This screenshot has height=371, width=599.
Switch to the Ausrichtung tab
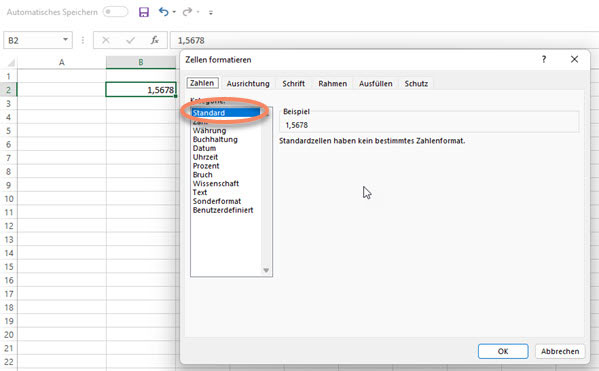click(248, 84)
